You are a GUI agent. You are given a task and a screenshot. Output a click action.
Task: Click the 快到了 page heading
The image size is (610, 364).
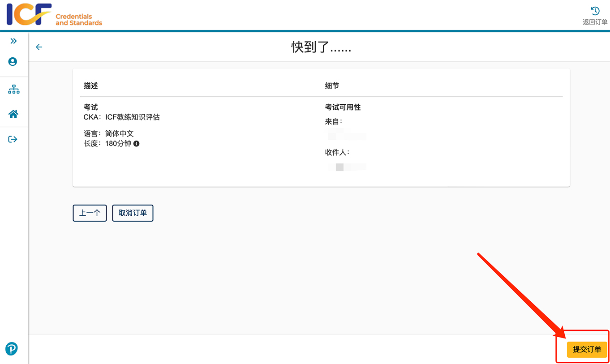tap(321, 47)
